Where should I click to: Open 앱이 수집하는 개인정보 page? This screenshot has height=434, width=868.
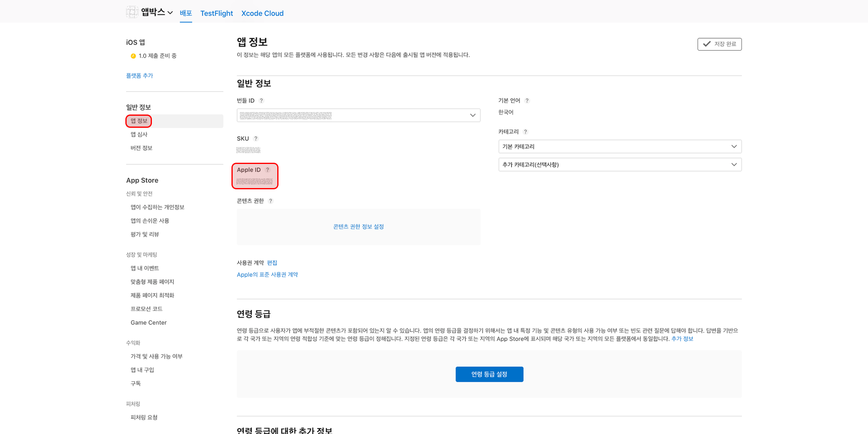(158, 207)
